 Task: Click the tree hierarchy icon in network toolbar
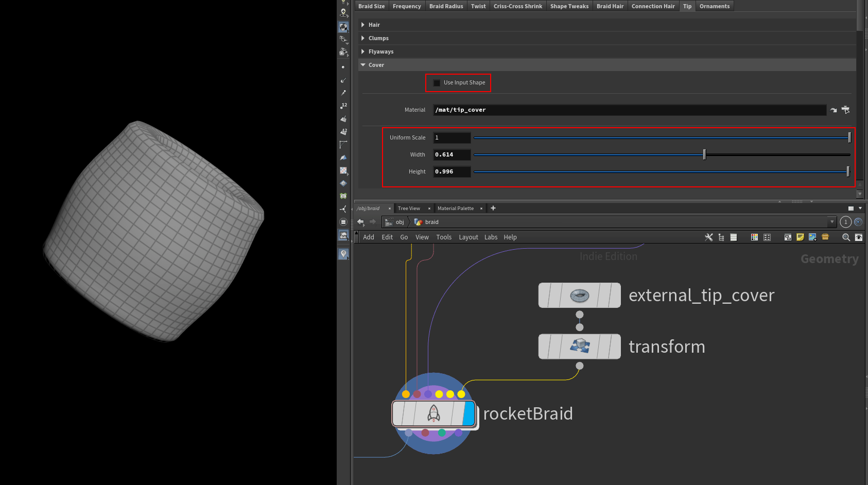(721, 237)
